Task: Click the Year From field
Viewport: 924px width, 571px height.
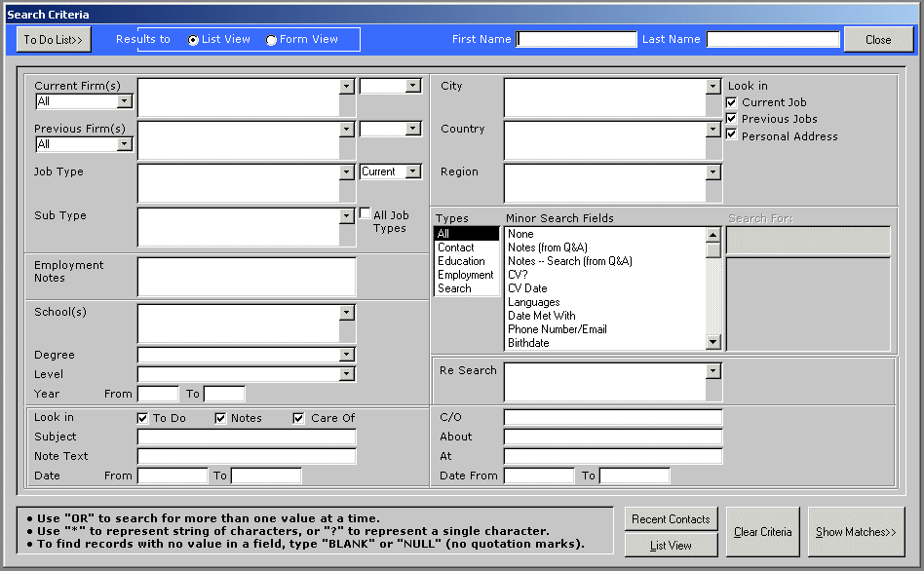Action: [158, 394]
